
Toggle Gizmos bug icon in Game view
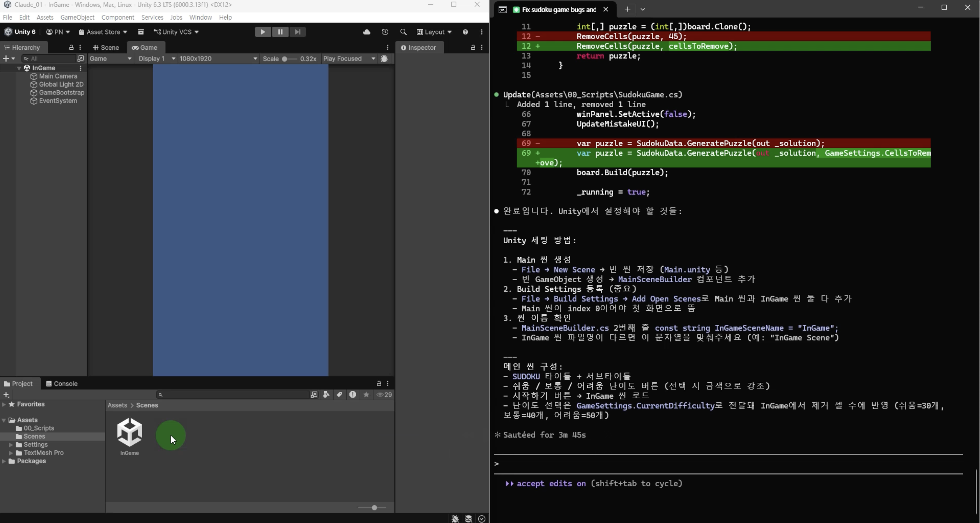pyautogui.click(x=384, y=58)
